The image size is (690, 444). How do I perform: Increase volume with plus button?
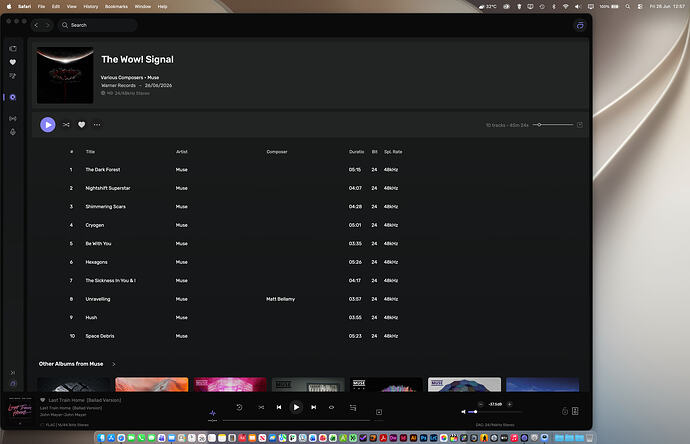(510, 404)
